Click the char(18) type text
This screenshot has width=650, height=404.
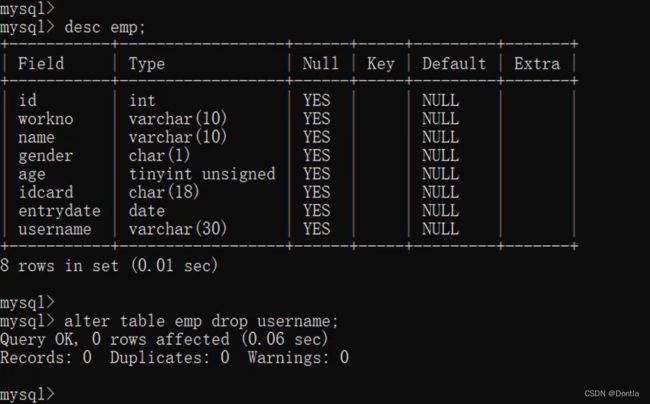(x=164, y=192)
